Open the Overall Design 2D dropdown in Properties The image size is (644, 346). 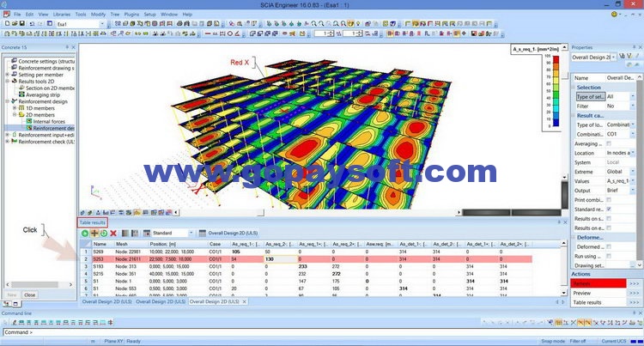(613, 58)
